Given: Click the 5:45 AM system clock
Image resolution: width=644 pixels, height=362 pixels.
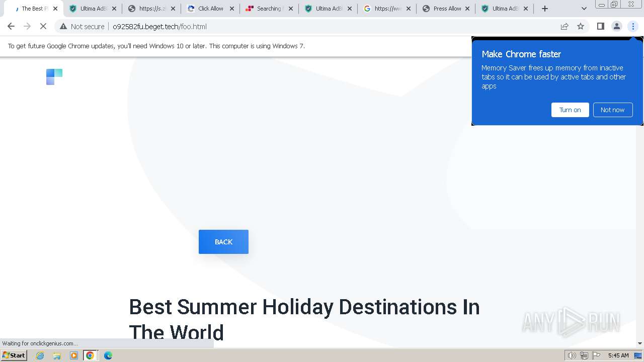Looking at the screenshot, I should [x=618, y=355].
